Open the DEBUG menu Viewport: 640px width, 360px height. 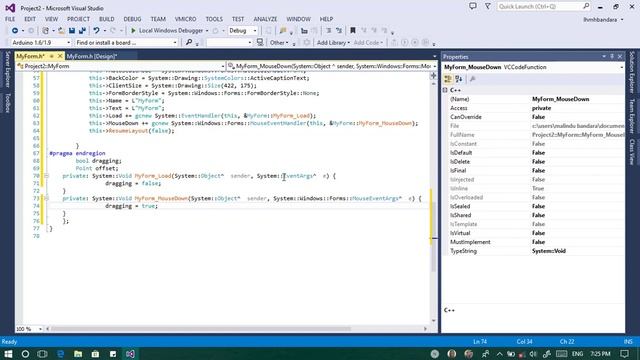[132, 19]
